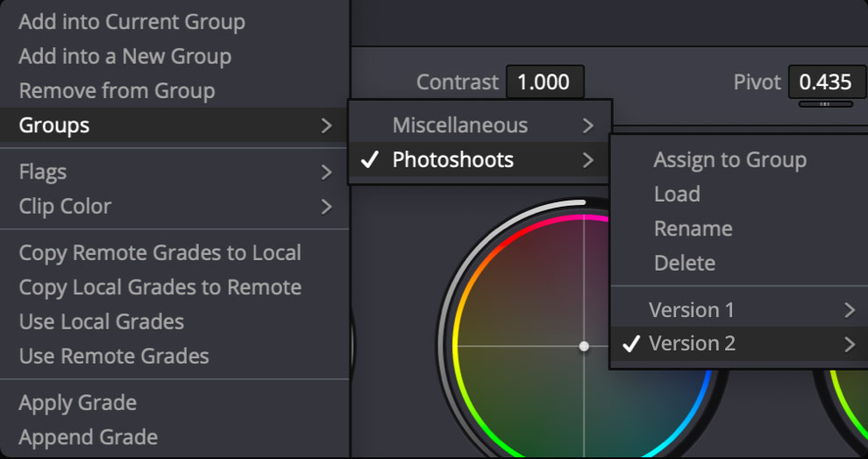Choose Delete in Photoshoots submenu
The width and height of the screenshot is (868, 459).
(x=740, y=263)
